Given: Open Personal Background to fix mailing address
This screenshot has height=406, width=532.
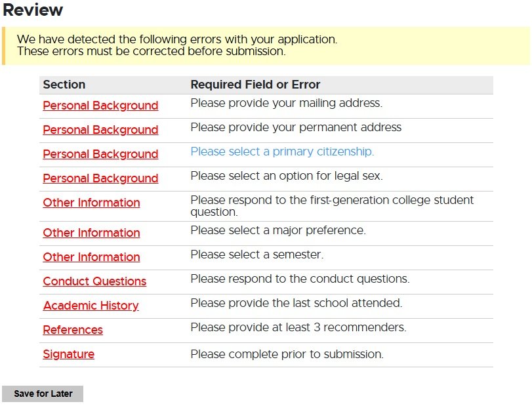Looking at the screenshot, I should coord(100,106).
